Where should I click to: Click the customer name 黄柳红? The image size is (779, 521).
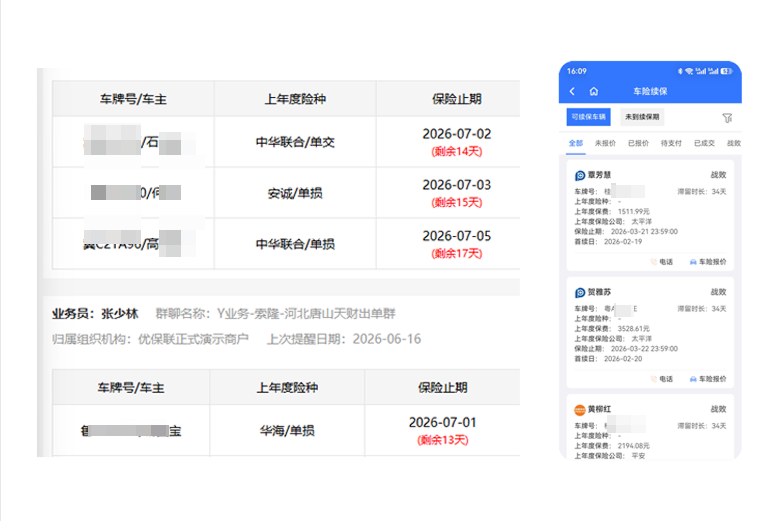pos(600,409)
